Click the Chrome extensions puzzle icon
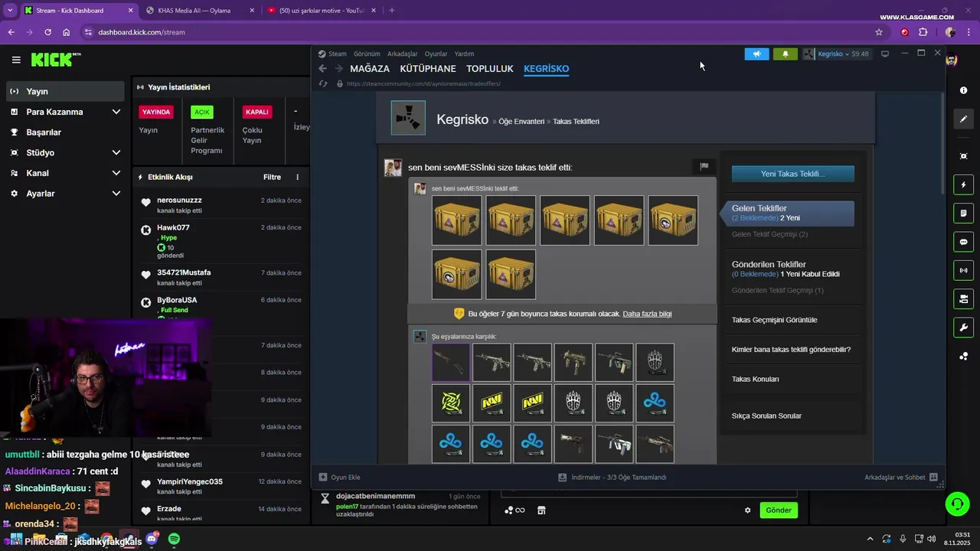The height and width of the screenshot is (551, 980). click(x=923, y=32)
